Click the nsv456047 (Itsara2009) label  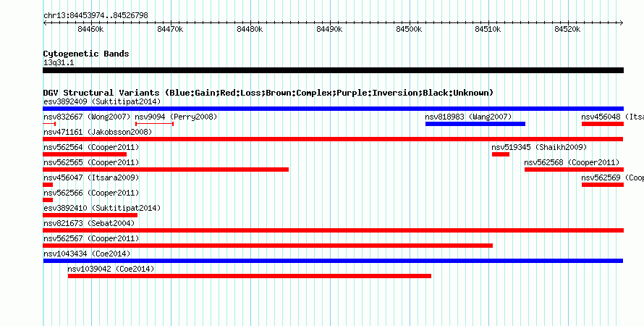pyautogui.click(x=91, y=177)
